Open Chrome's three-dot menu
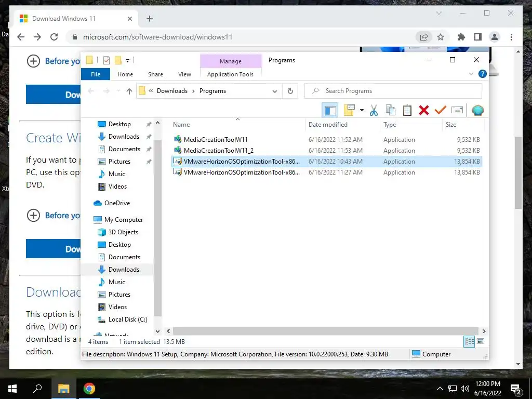532x399 pixels. (511, 37)
